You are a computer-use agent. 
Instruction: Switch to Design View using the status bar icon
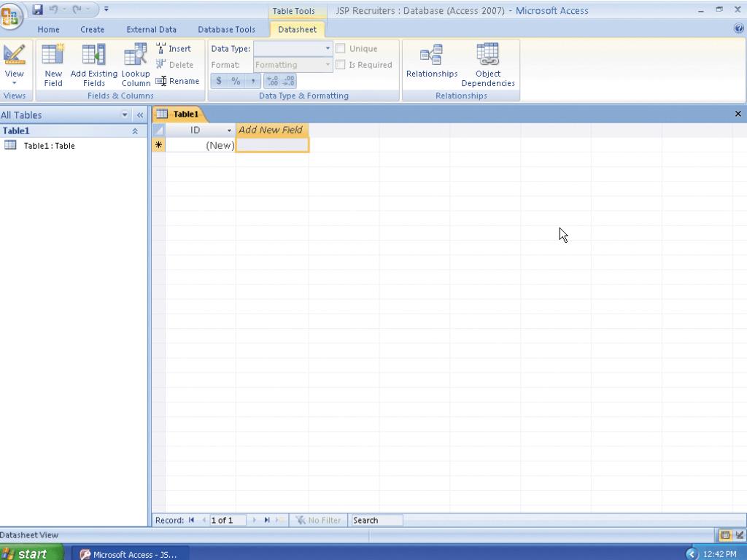(739, 535)
